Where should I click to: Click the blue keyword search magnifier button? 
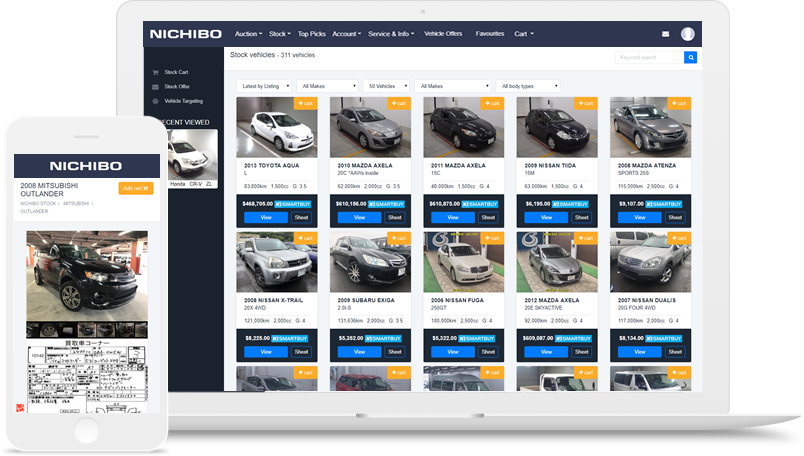pyautogui.click(x=690, y=57)
